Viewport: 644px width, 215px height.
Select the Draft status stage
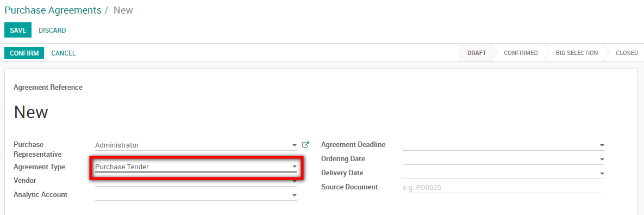(x=477, y=53)
